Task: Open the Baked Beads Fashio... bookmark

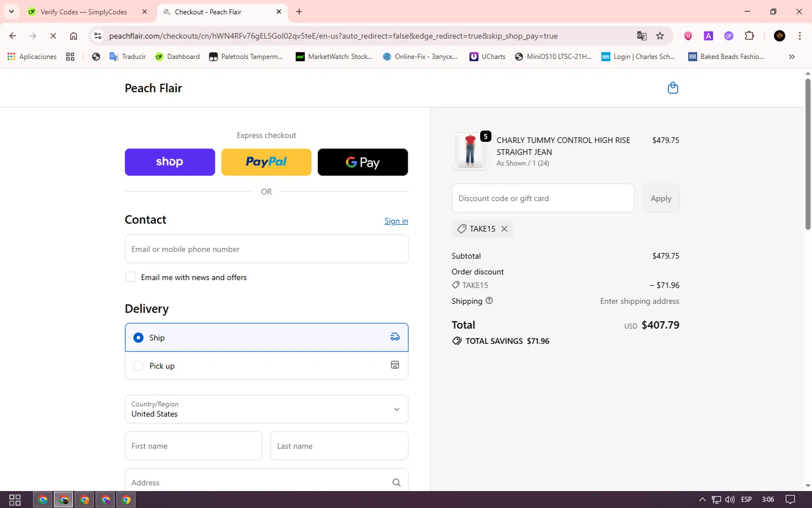Action: click(726, 56)
